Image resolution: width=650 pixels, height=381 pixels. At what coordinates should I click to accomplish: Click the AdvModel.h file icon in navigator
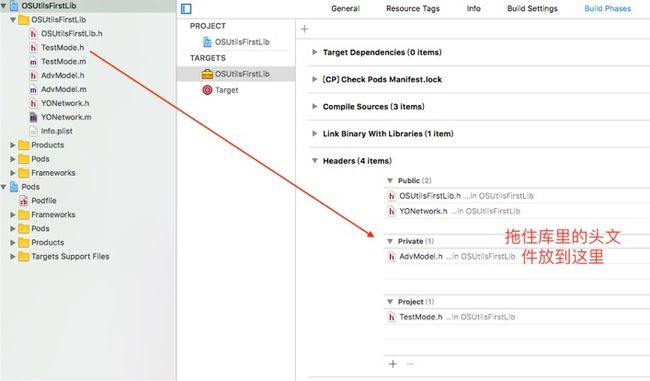click(33, 75)
